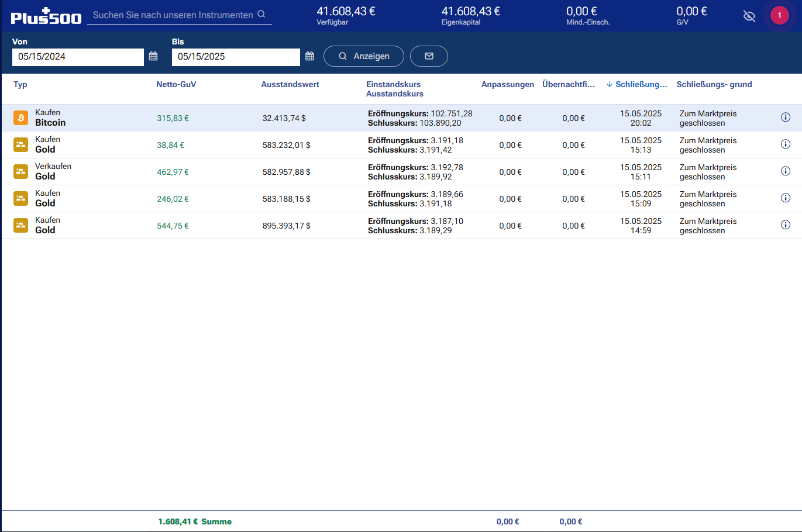Sort by Typ column header
This screenshot has width=802, height=532.
[20, 84]
